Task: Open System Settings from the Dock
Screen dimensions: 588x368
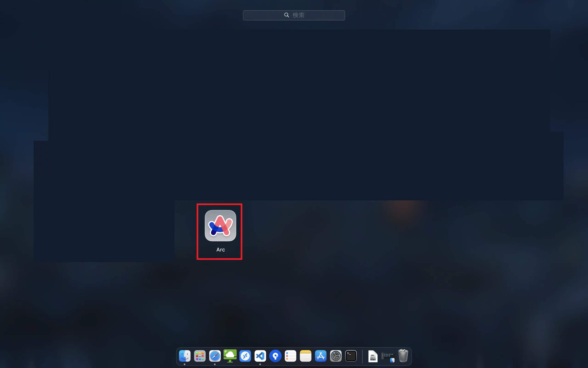Action: [x=336, y=356]
